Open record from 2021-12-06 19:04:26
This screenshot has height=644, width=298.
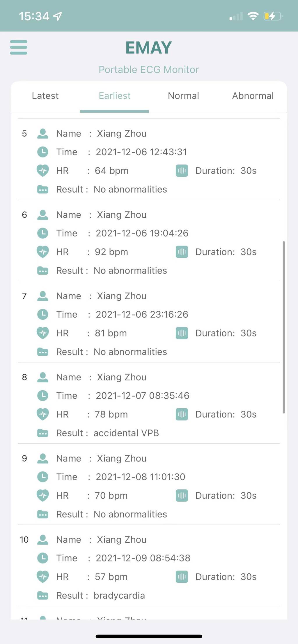pyautogui.click(x=149, y=241)
